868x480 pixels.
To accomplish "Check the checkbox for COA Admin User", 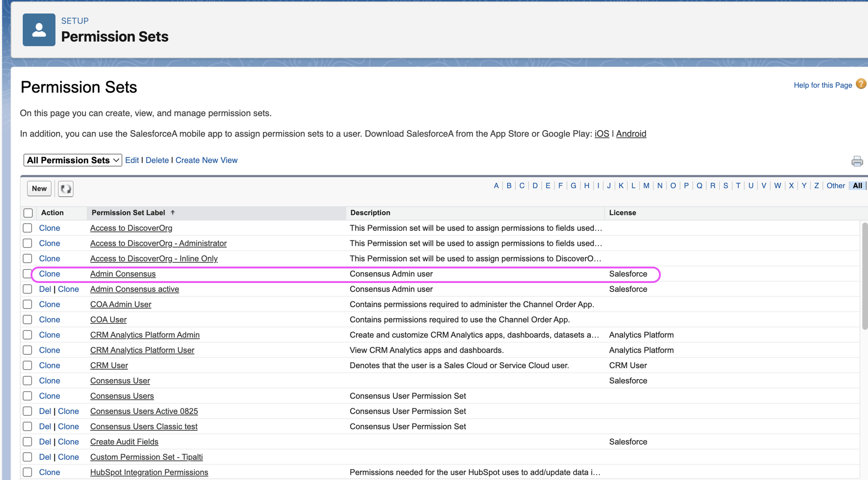I will [x=27, y=304].
